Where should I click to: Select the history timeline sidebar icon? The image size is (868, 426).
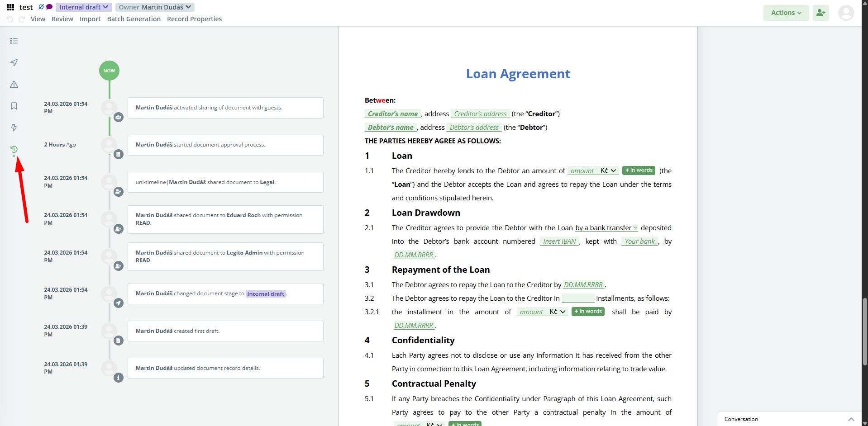click(x=14, y=149)
